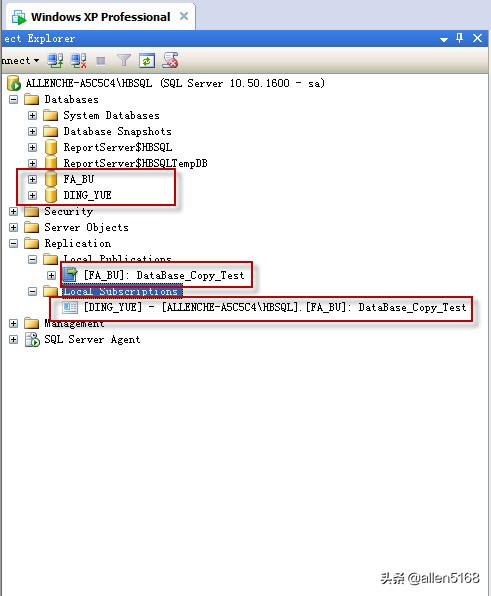Open the Object Explorer window position dropdown
Screen dimensions: 491x596
coord(443,39)
